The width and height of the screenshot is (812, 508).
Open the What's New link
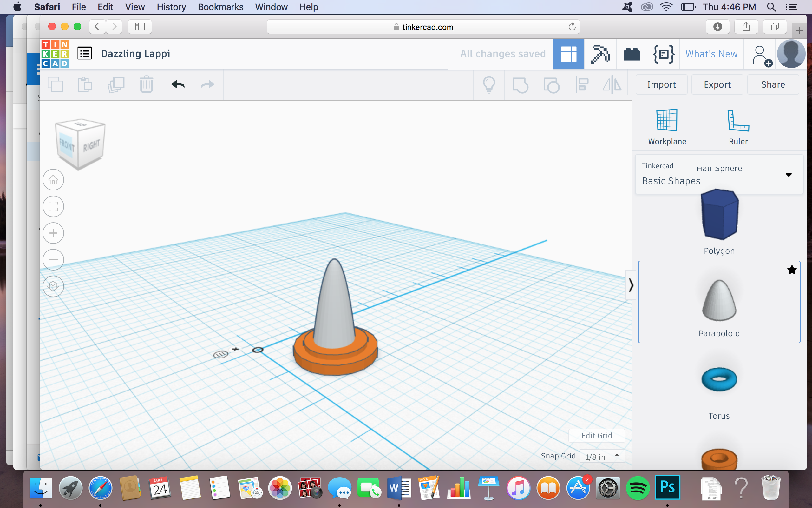click(711, 54)
